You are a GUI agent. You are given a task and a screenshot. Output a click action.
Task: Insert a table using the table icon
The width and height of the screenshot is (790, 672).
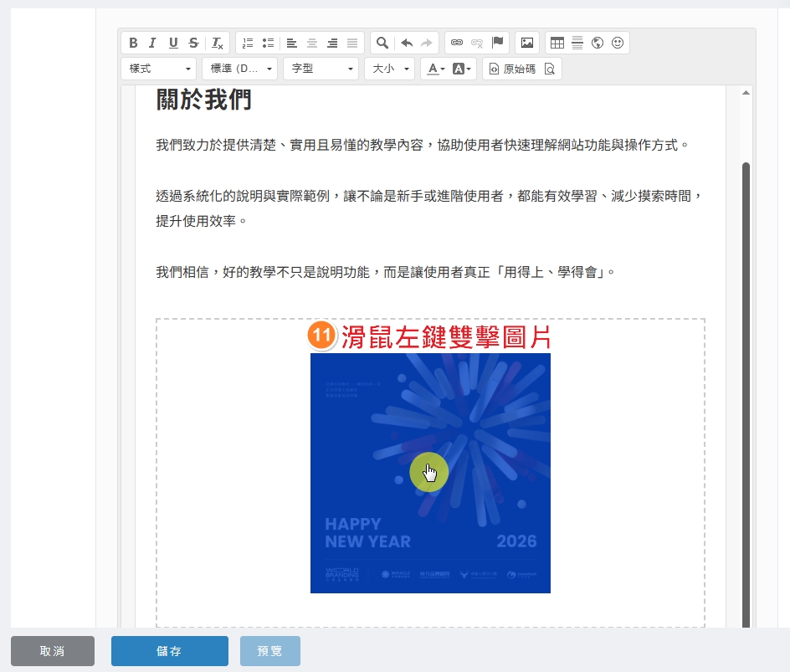tap(557, 43)
